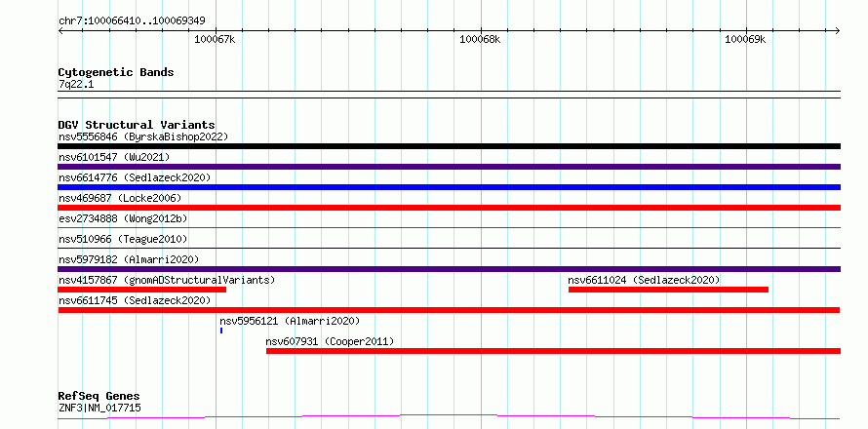
Task: Open nsv5956121 (Almarri2020) variant label
Action: (x=290, y=321)
